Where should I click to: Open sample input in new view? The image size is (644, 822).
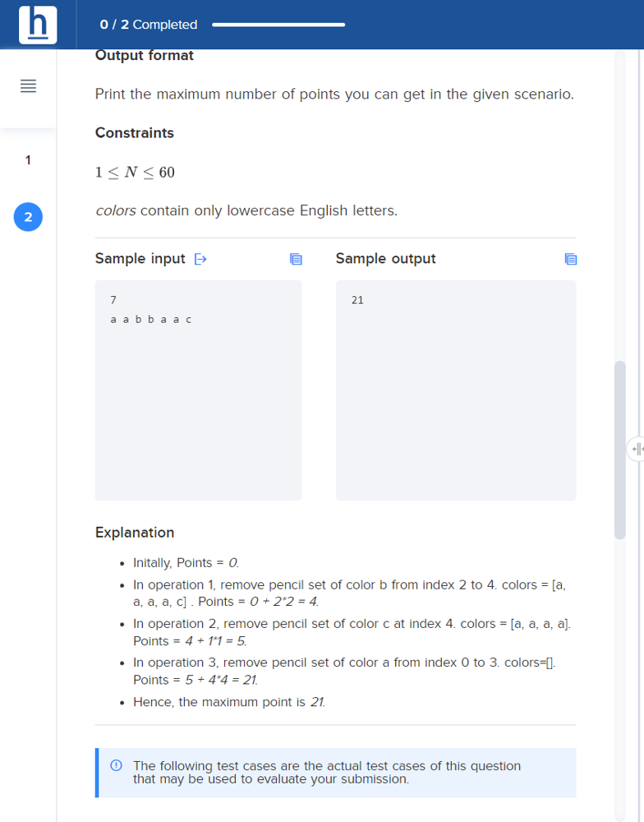200,259
